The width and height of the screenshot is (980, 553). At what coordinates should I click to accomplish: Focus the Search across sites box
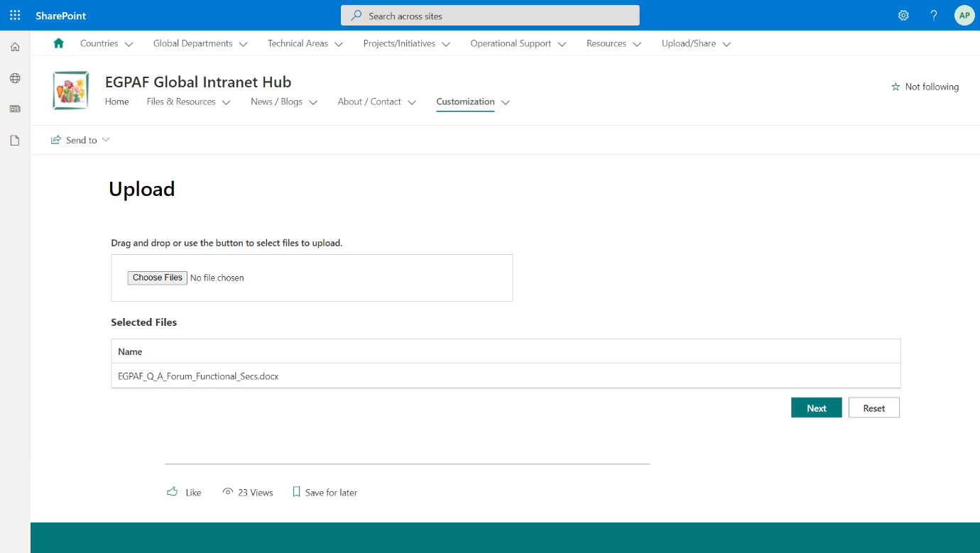point(490,16)
